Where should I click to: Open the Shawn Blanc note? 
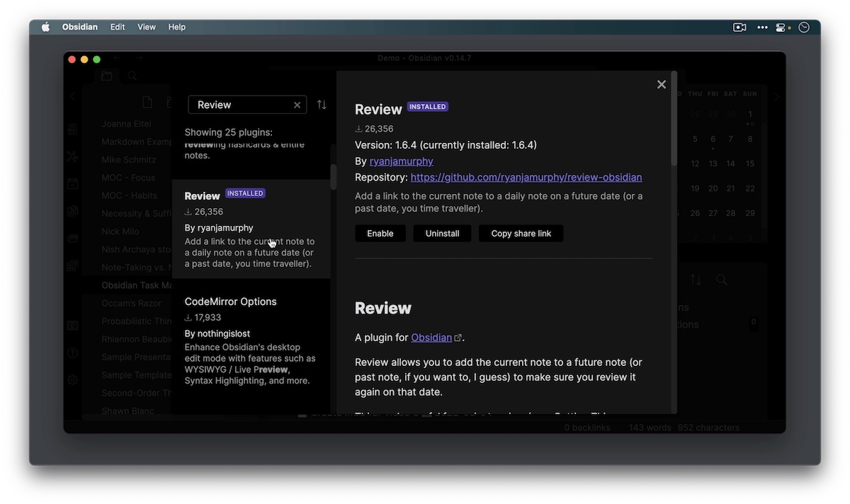127,411
